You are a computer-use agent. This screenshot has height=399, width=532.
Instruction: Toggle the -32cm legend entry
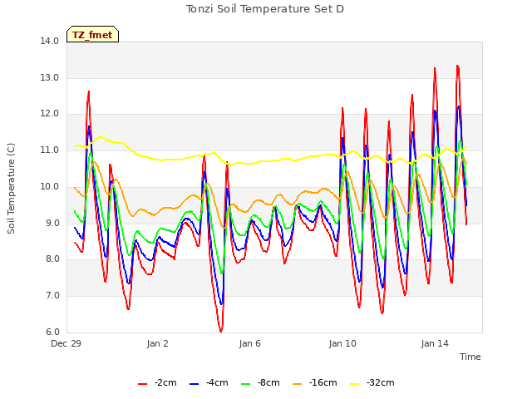pyautogui.click(x=372, y=382)
